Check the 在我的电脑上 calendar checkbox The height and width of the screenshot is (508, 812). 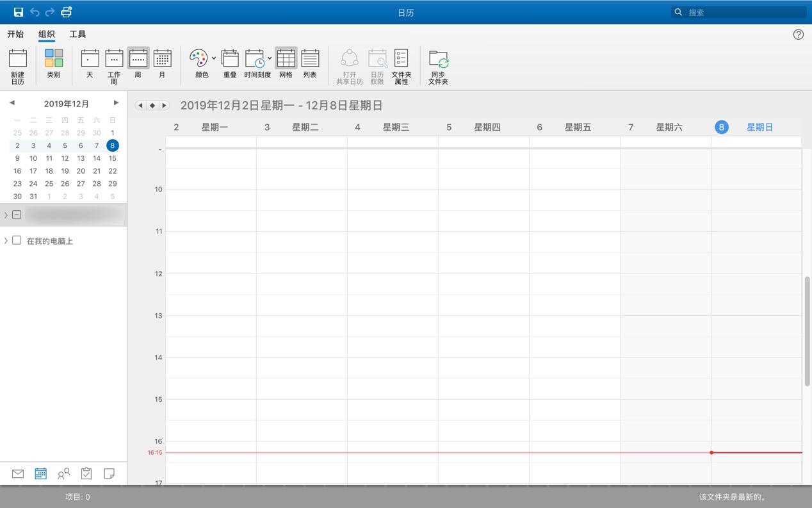[x=17, y=240]
